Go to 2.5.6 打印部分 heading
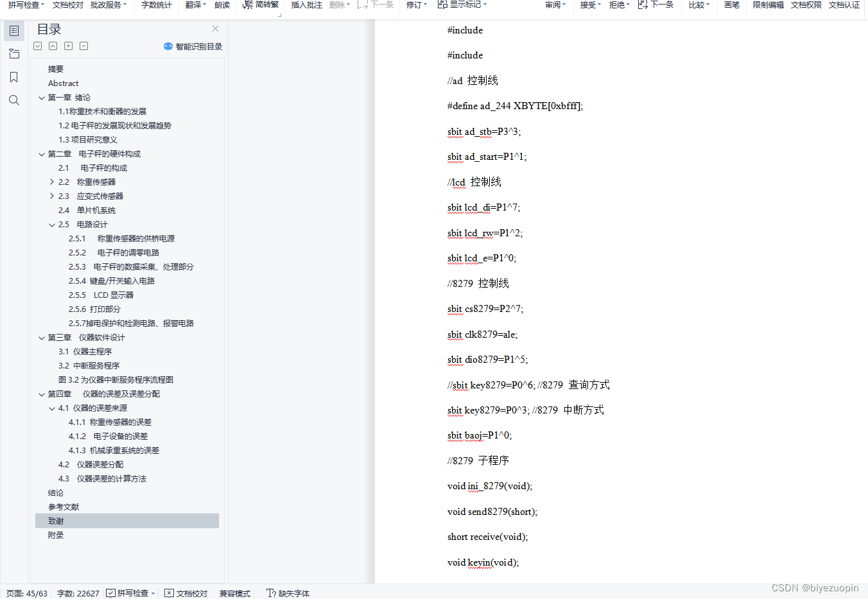Viewport: 868px width, 599px height. [x=95, y=309]
